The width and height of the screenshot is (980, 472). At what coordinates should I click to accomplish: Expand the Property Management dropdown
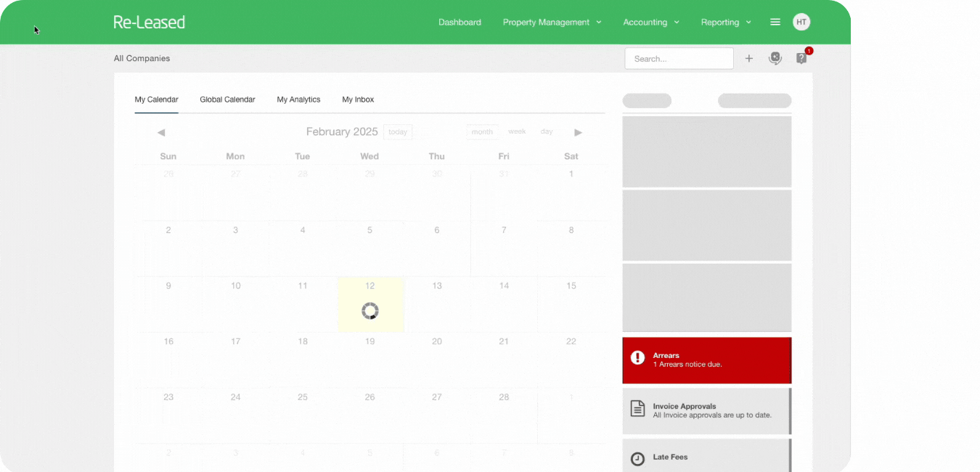click(552, 23)
